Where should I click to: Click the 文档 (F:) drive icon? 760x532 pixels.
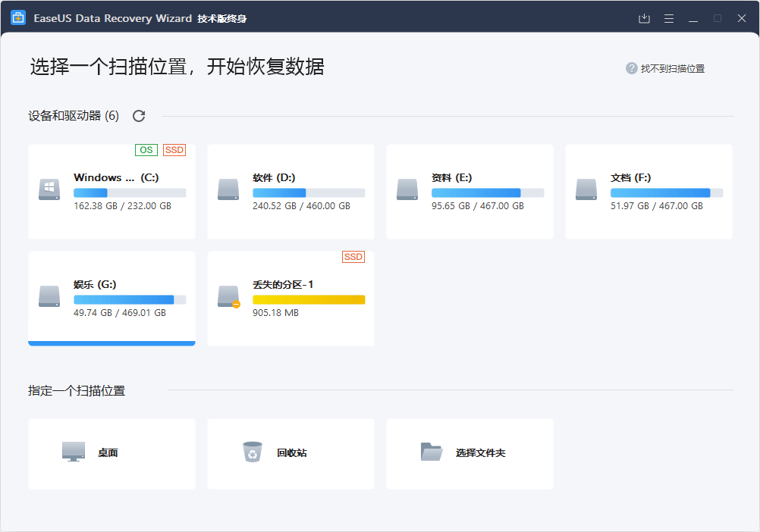(586, 189)
